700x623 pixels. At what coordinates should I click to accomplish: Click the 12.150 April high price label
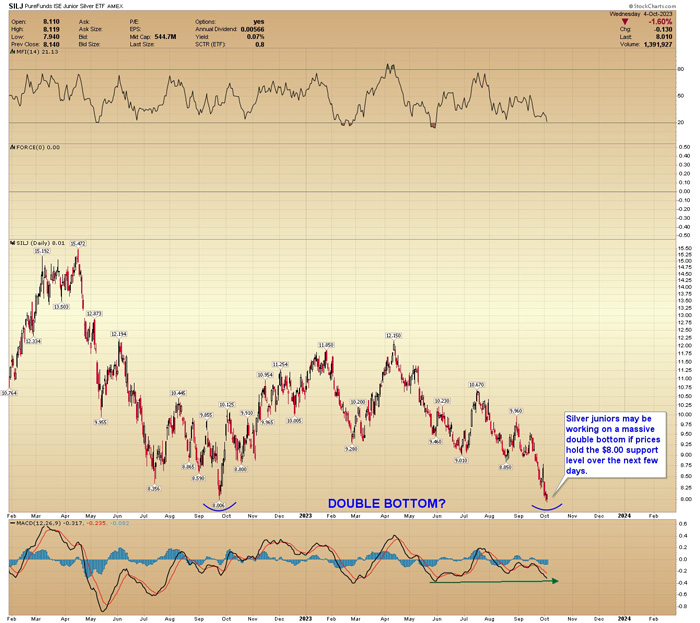click(393, 335)
